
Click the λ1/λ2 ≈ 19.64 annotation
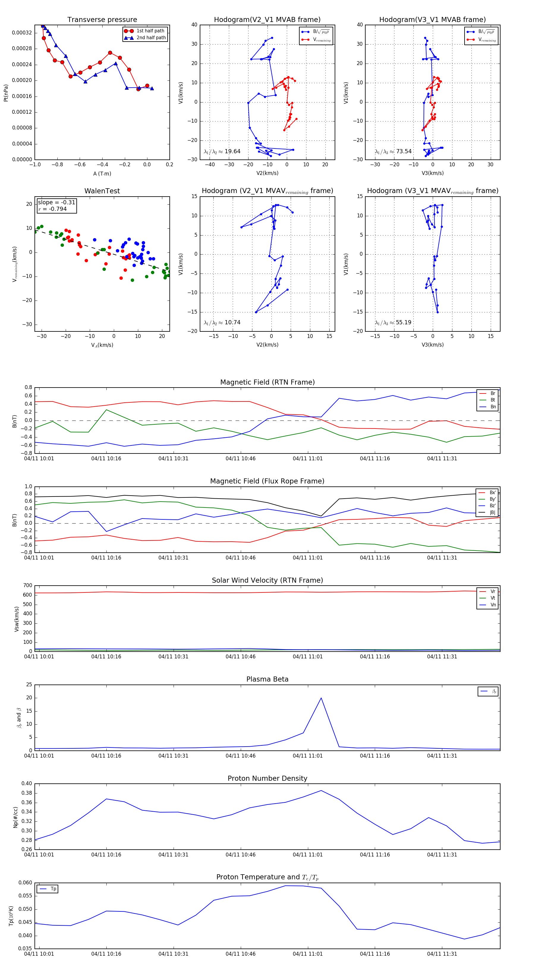[222, 151]
